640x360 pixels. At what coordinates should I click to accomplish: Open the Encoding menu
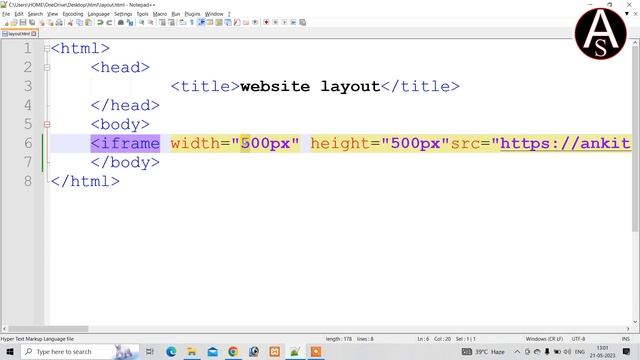point(73,14)
